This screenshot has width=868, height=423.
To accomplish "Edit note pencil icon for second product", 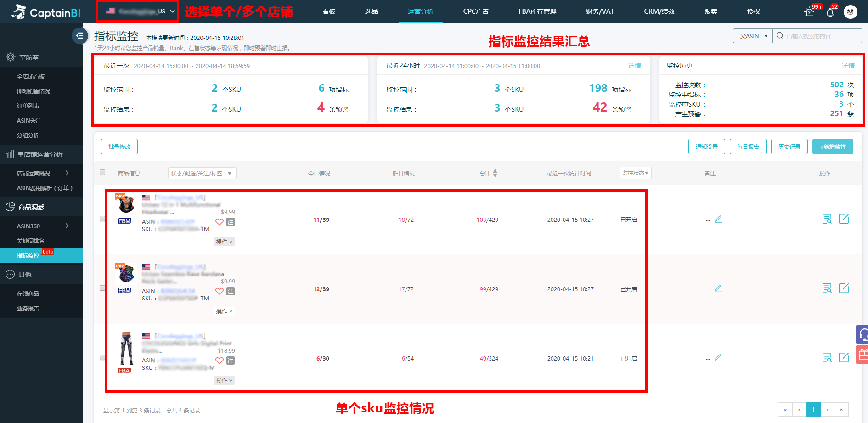I will 718,288.
